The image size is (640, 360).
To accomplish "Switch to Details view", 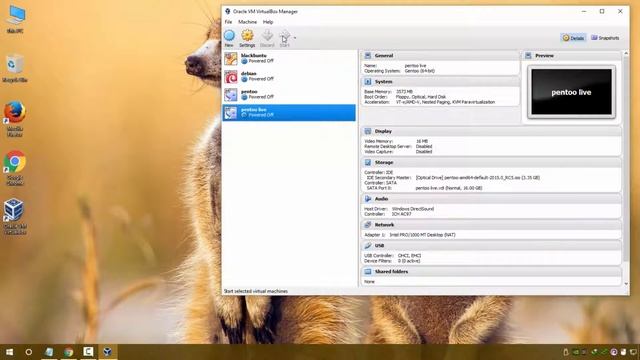I will [573, 38].
